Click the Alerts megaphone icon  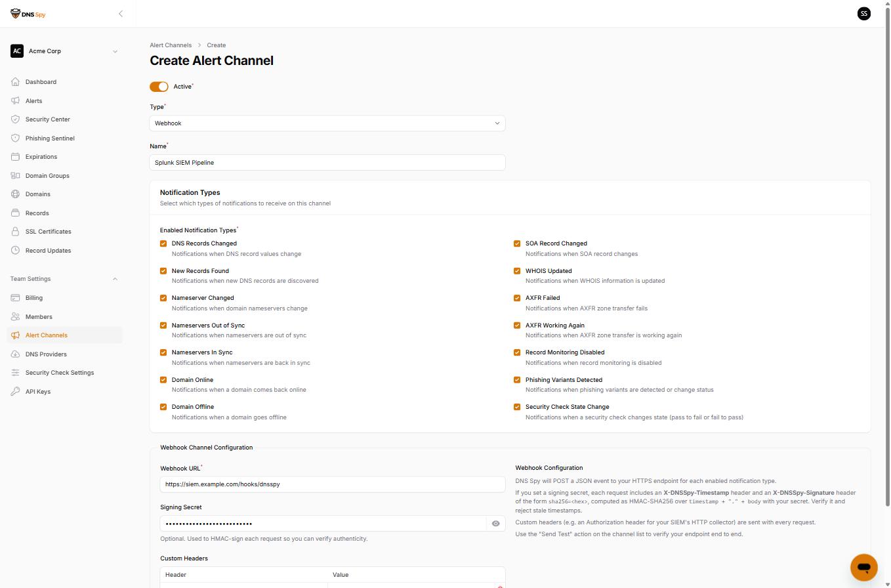coord(16,101)
